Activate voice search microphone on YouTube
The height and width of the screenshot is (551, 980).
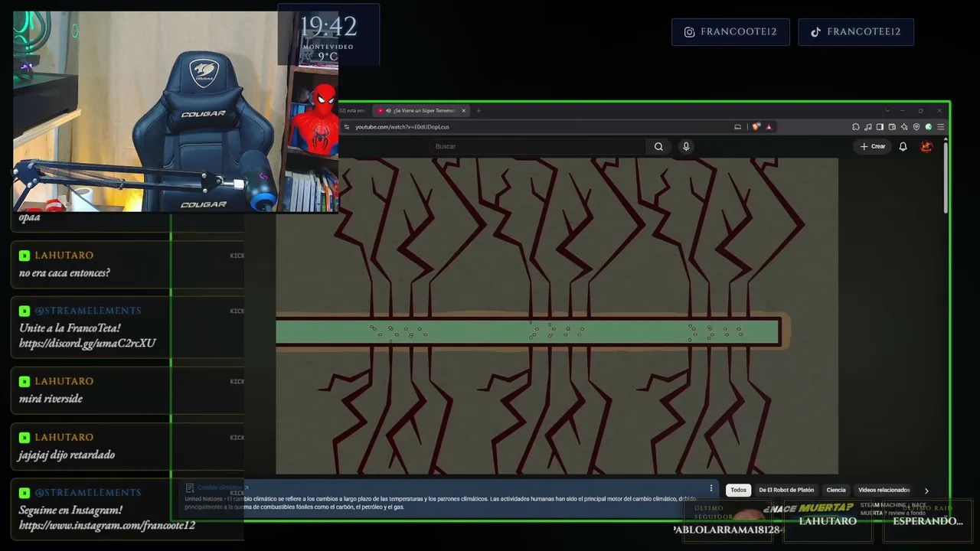(686, 146)
